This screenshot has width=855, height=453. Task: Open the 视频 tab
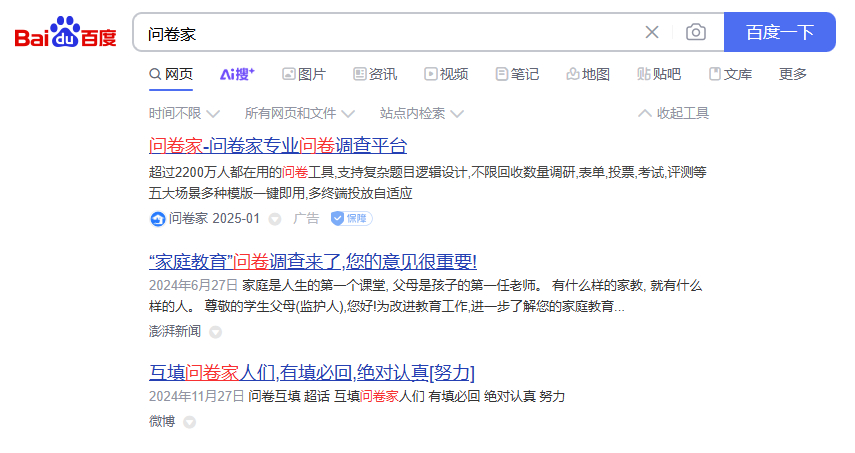click(446, 74)
